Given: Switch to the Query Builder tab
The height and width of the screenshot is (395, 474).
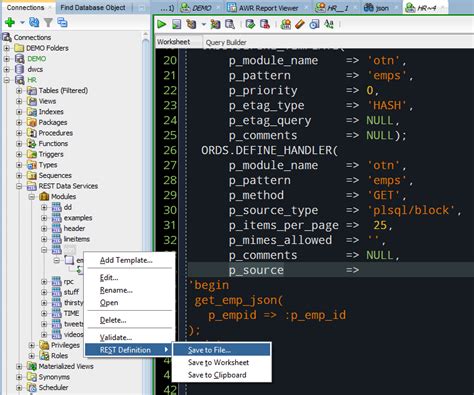Looking at the screenshot, I should click(226, 42).
